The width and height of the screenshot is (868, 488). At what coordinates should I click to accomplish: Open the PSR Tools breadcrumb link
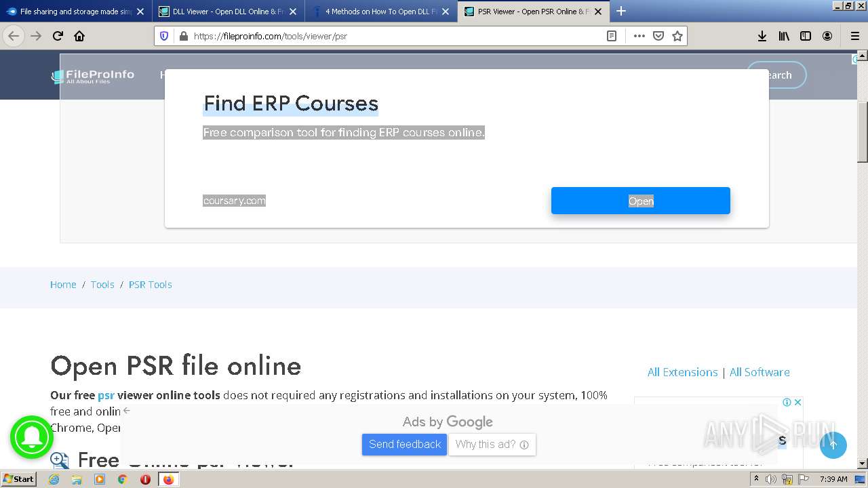pyautogui.click(x=150, y=285)
